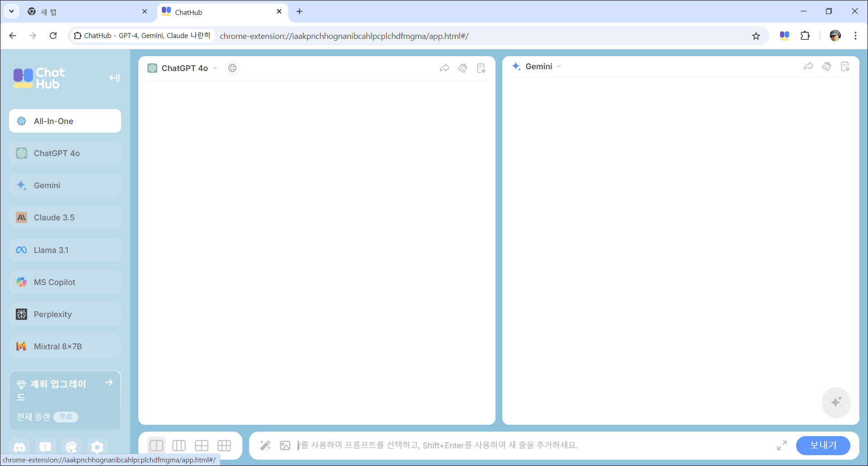Open the Chrome profile avatar
Image resolution: width=868 pixels, height=466 pixels.
(x=835, y=36)
